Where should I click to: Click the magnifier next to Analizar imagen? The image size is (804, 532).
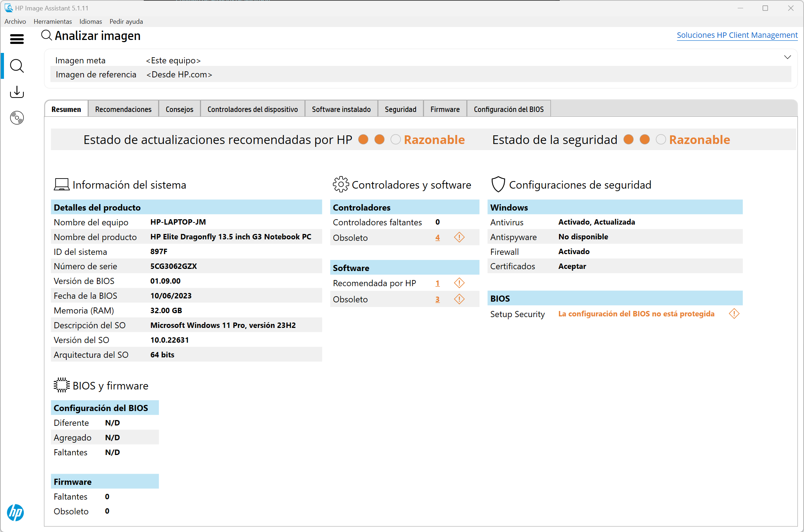coord(46,35)
